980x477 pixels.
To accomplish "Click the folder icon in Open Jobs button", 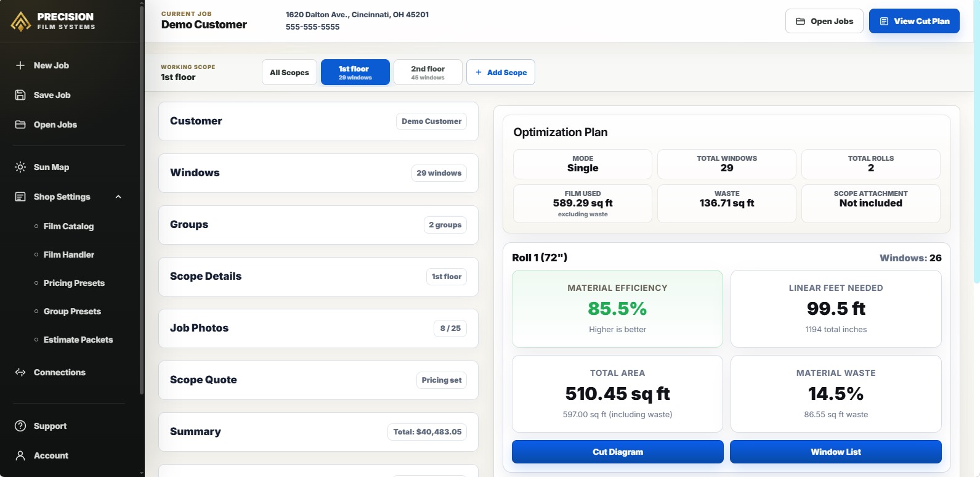I will coord(801,21).
